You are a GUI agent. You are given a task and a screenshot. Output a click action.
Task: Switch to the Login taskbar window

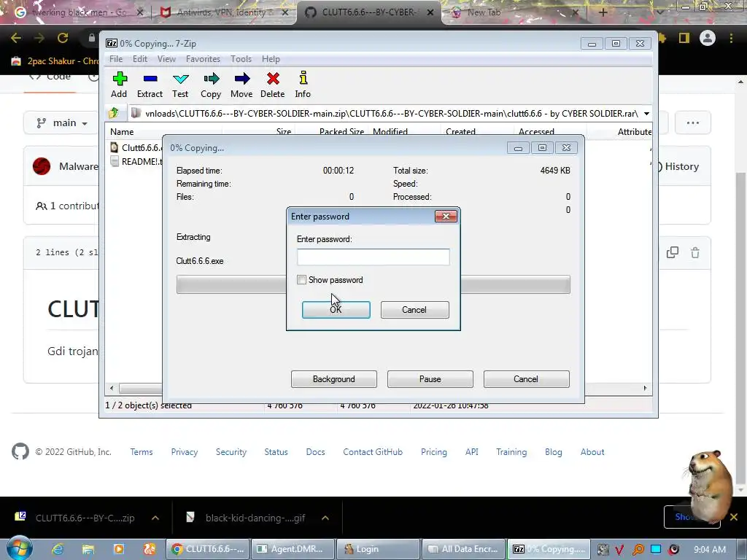click(379, 549)
